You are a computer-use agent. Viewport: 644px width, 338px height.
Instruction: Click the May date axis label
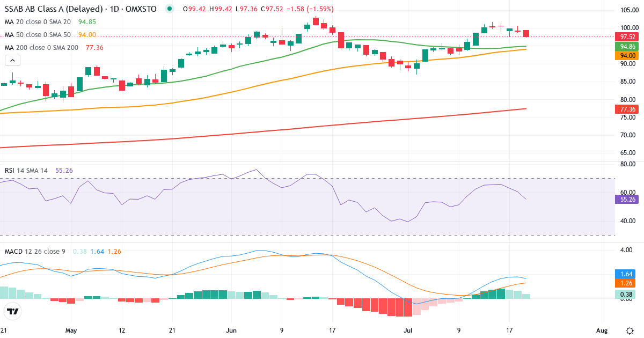[x=71, y=330]
